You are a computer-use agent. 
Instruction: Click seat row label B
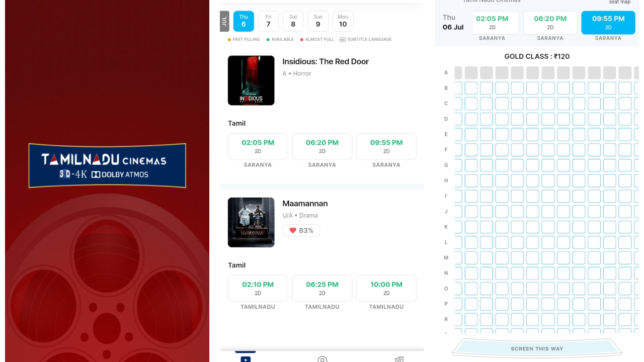pyautogui.click(x=446, y=88)
